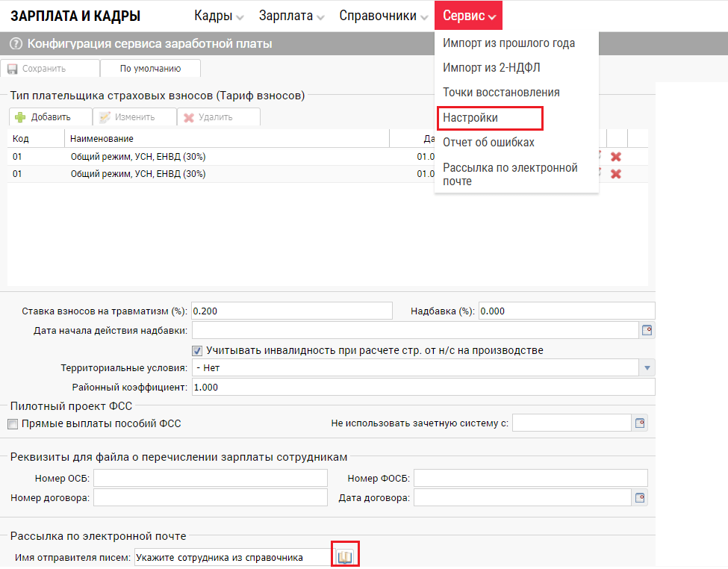Select Настройки from the Сервис menu
The width and height of the screenshot is (728, 569).
click(x=470, y=118)
